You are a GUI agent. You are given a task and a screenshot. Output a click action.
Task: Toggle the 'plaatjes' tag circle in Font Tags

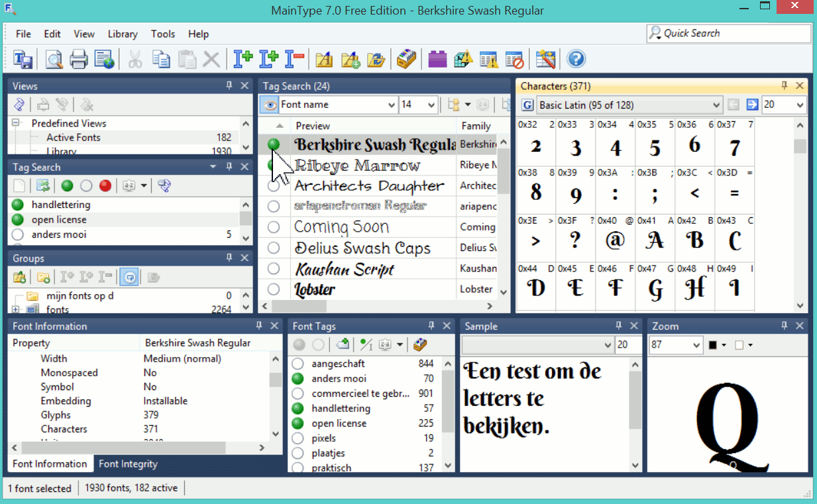pyautogui.click(x=298, y=453)
